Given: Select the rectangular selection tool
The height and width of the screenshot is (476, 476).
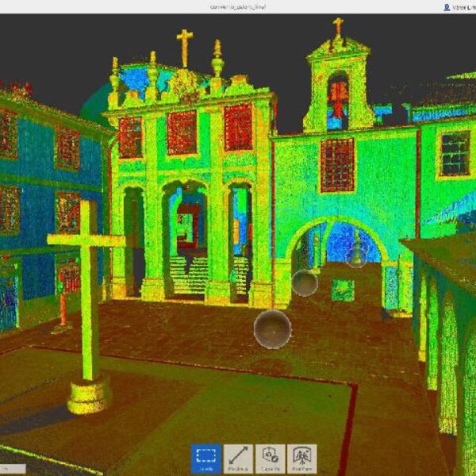Looking at the screenshot, I should tap(205, 459).
